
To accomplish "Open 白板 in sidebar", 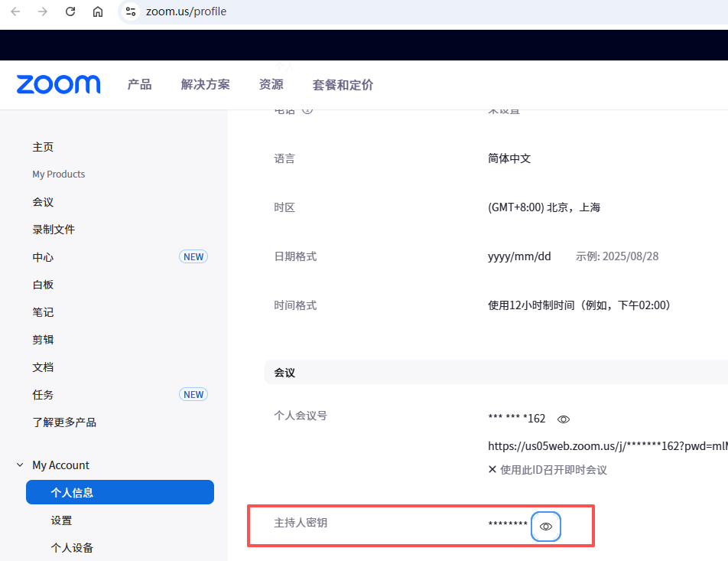I will click(43, 285).
